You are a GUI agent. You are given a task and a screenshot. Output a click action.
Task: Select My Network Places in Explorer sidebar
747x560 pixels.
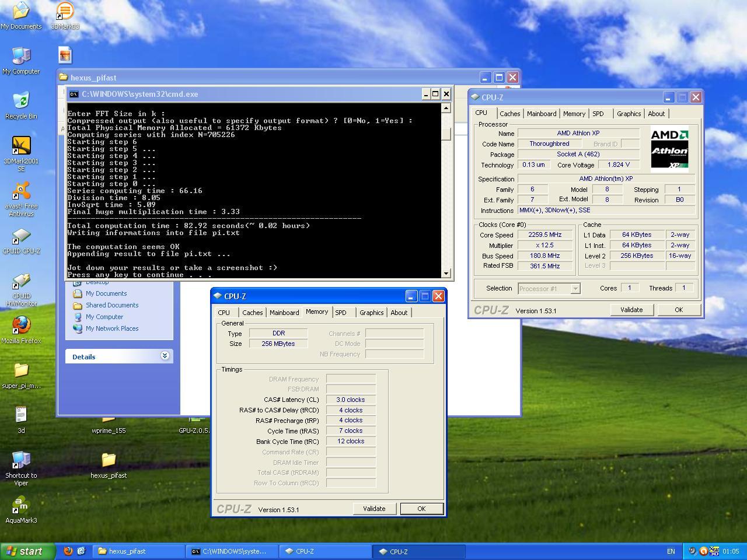111,328
